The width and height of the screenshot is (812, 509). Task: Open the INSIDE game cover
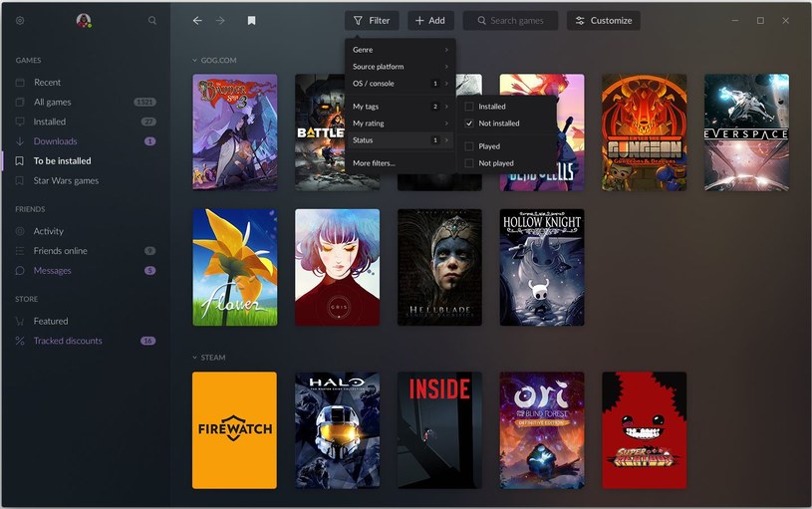[439, 430]
